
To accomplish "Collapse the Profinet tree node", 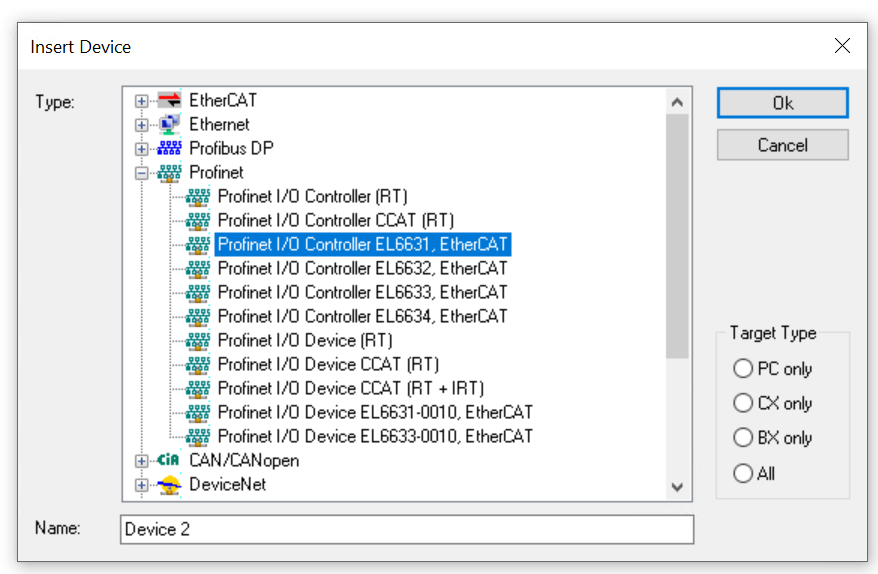I will coord(142,173).
